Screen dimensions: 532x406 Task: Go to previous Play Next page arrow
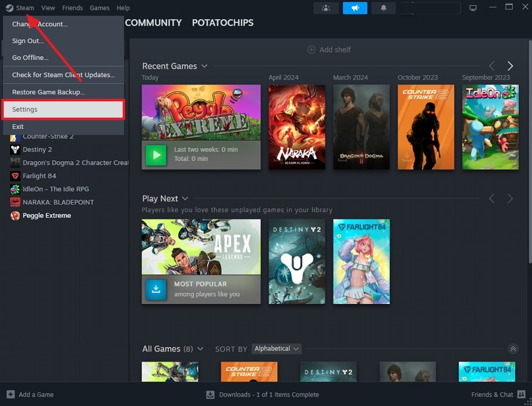click(491, 198)
